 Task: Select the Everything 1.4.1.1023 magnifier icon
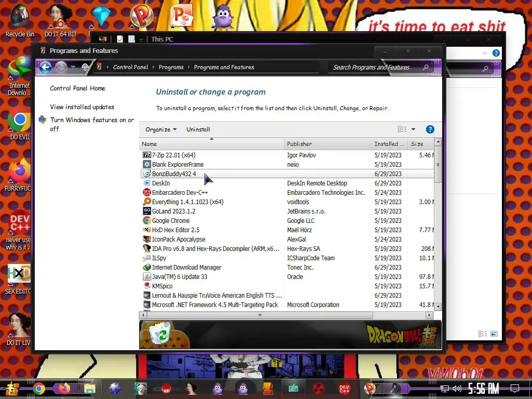click(x=147, y=202)
